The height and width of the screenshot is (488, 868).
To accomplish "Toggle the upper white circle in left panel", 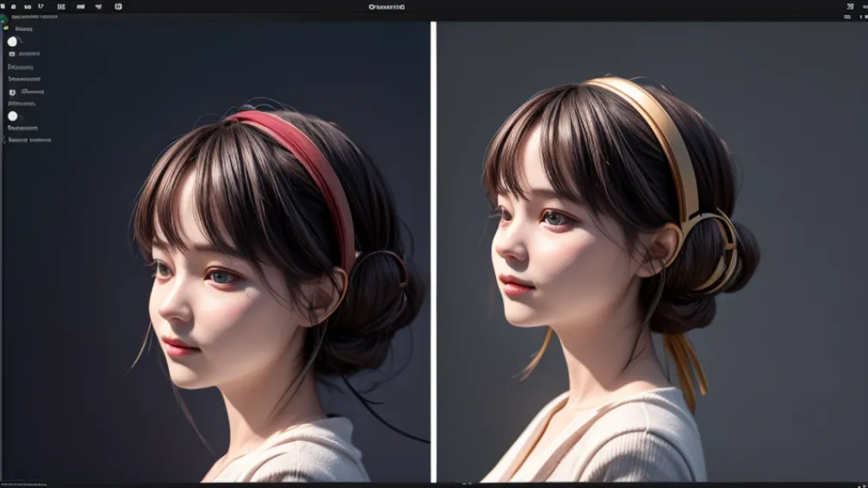I will [12, 41].
